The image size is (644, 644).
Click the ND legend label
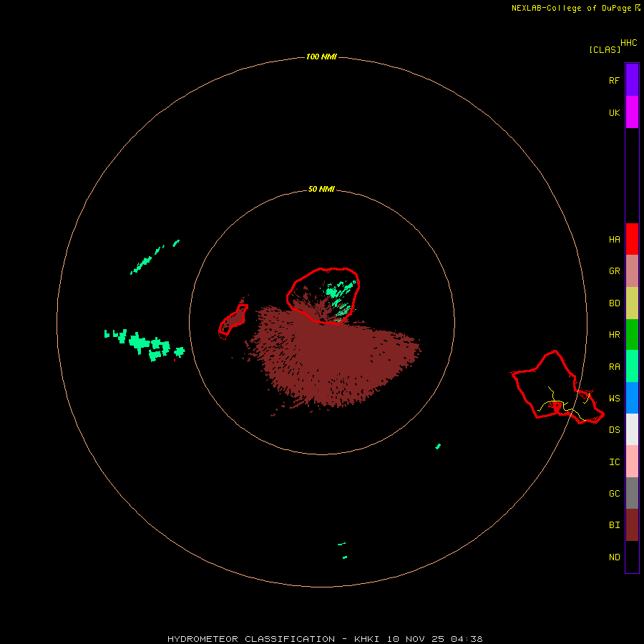click(x=614, y=557)
